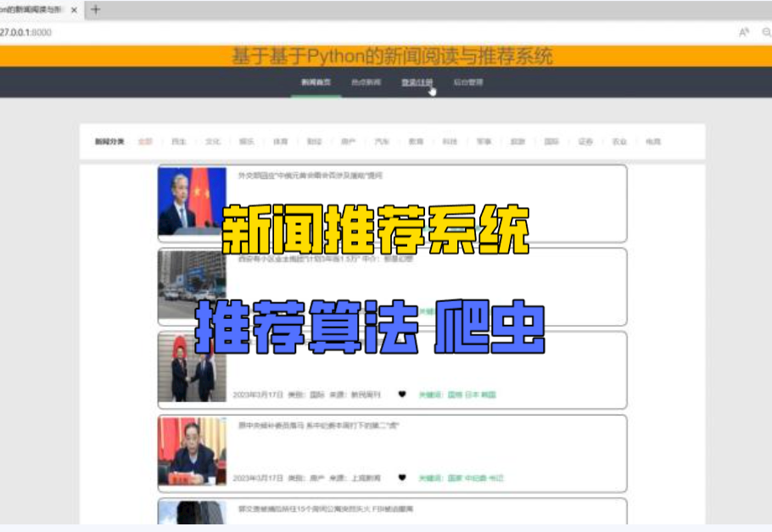Like the 上观新闻 article with heart icon
This screenshot has height=532, width=772.
coord(402,478)
